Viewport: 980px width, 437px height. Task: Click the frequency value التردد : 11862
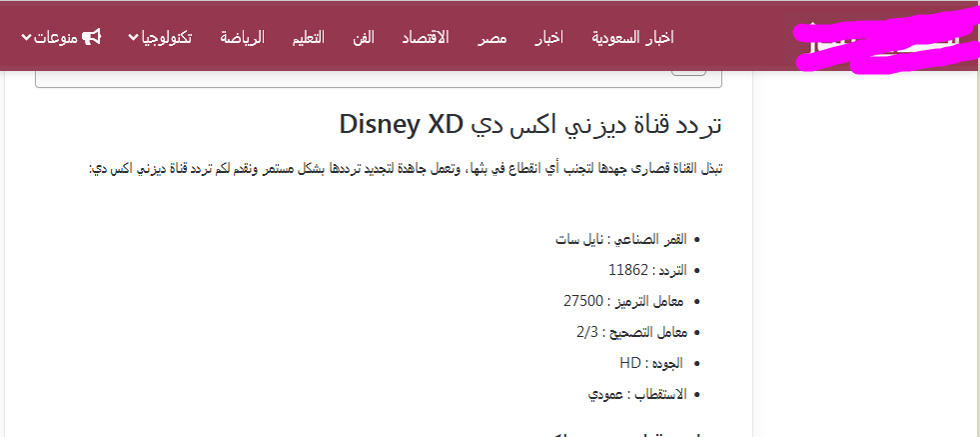point(647,270)
